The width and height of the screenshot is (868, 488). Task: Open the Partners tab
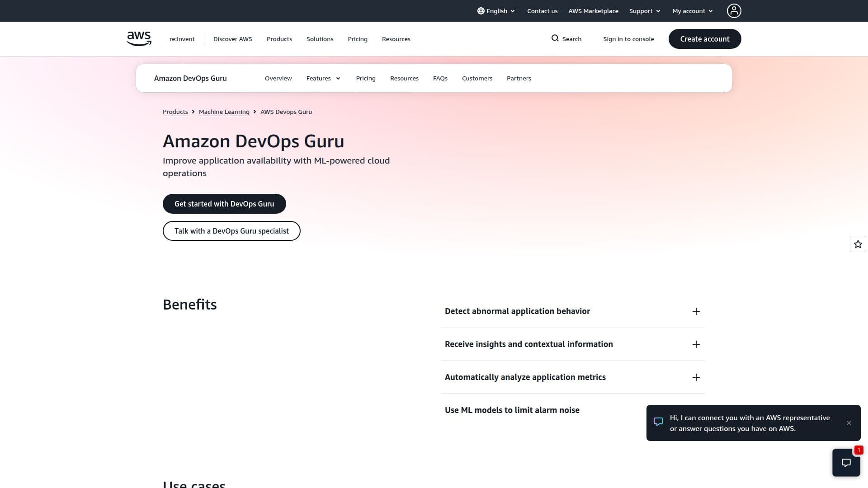pos(519,79)
